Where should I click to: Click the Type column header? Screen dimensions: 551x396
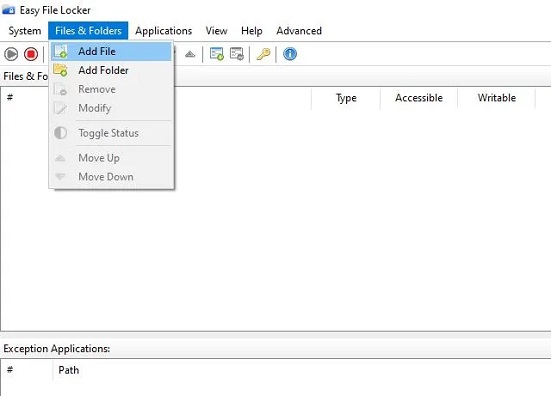346,98
